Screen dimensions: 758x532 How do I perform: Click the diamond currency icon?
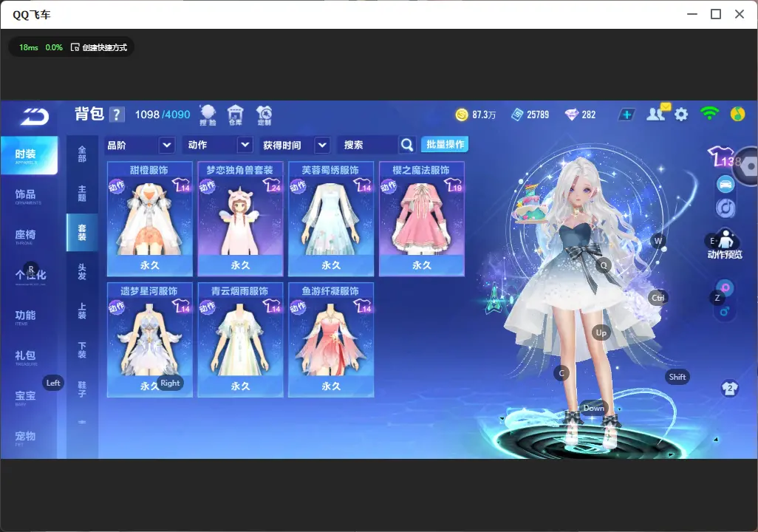tap(572, 115)
